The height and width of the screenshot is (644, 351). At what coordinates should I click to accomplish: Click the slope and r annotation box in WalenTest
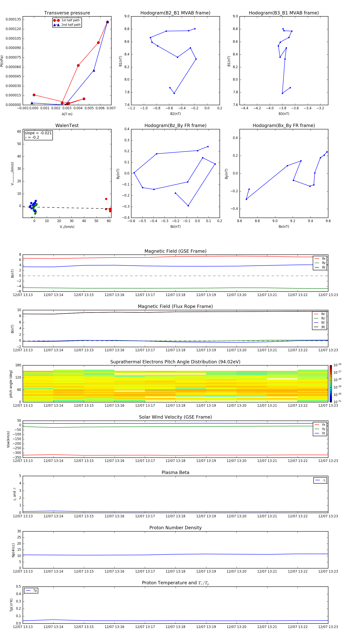click(x=38, y=135)
